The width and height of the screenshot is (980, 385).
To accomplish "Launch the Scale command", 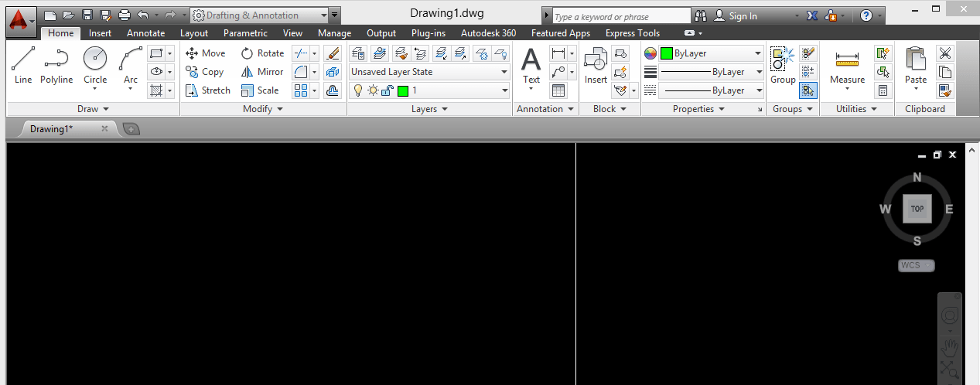I will 260,90.
